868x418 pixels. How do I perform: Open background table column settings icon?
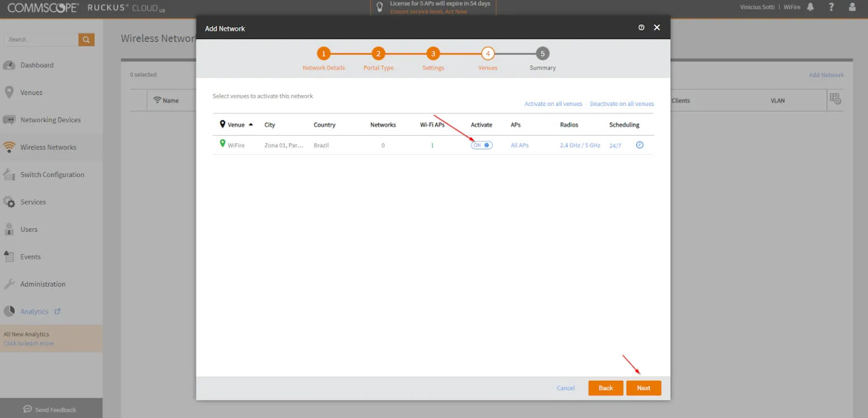835,99
